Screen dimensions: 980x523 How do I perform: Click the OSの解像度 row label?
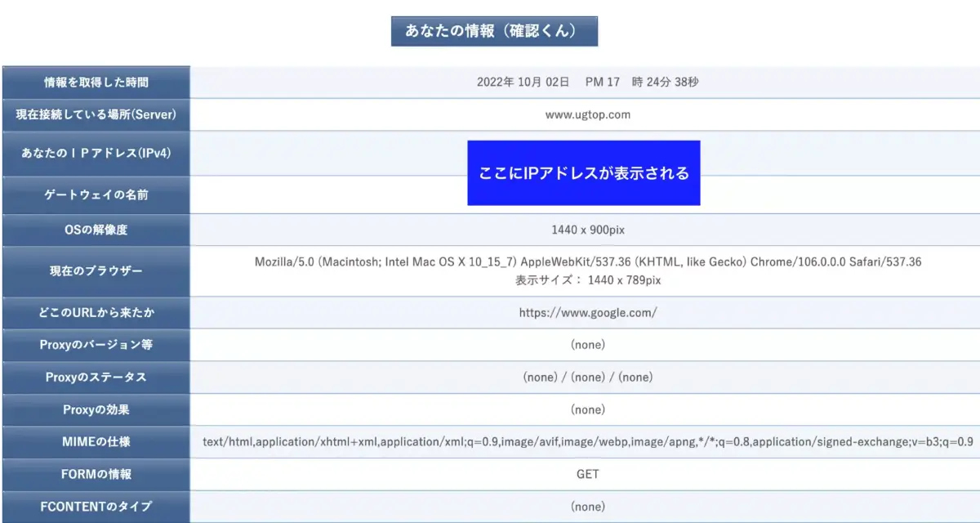[x=96, y=230]
